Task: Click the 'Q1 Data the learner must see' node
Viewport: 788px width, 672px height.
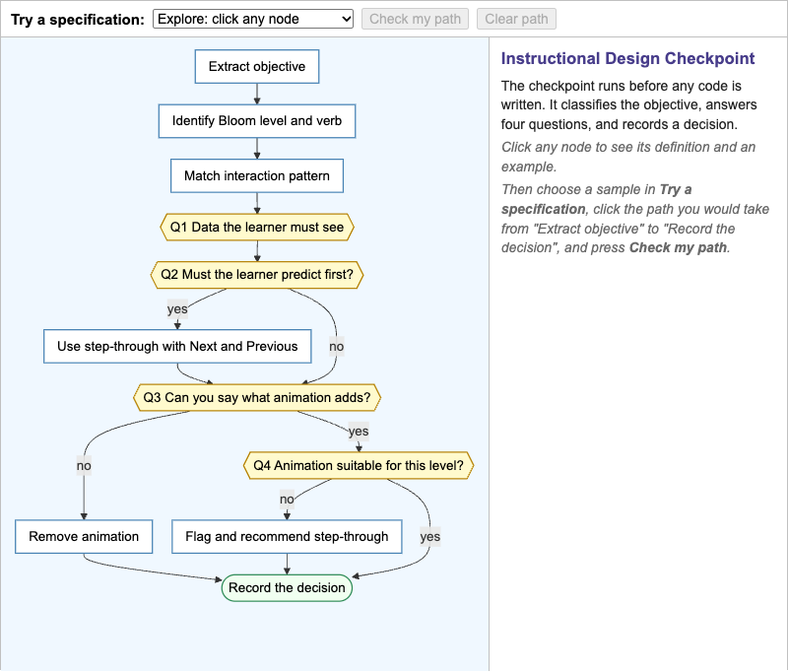Action: [257, 228]
